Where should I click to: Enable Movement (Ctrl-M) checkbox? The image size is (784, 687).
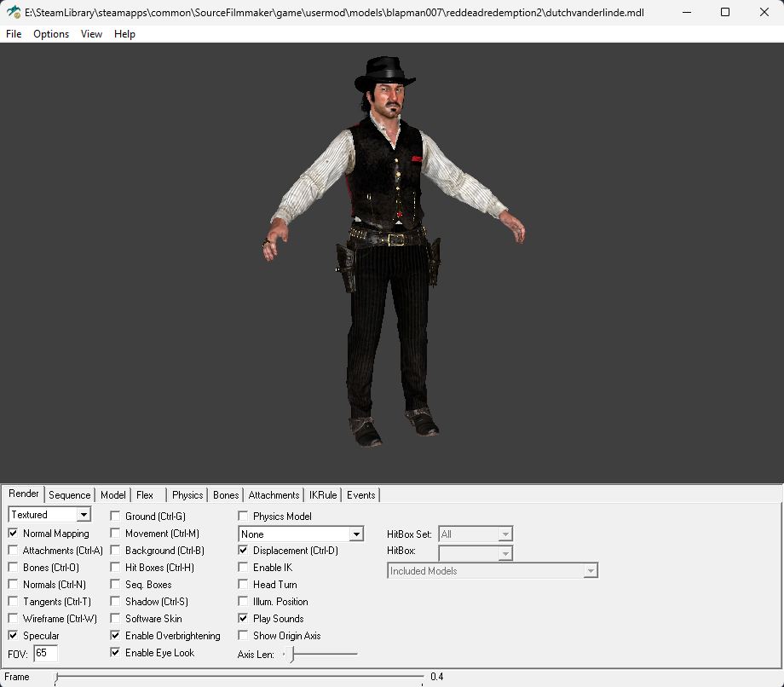tap(115, 534)
